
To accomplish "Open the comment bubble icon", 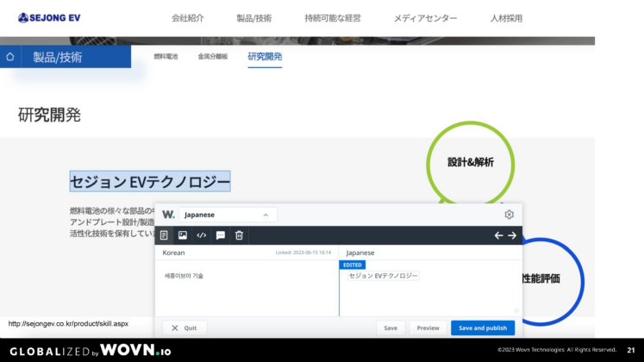I will pos(221,235).
